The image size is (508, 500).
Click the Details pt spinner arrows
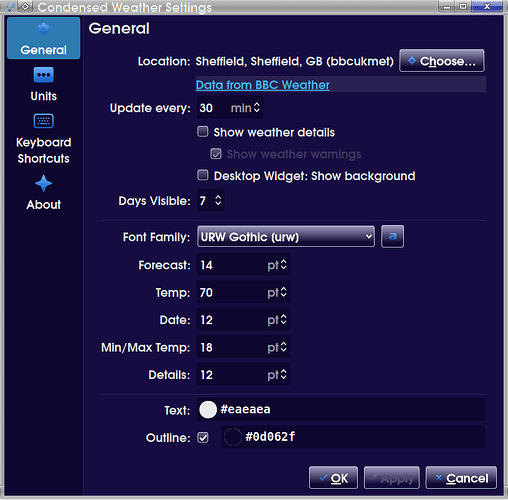283,374
